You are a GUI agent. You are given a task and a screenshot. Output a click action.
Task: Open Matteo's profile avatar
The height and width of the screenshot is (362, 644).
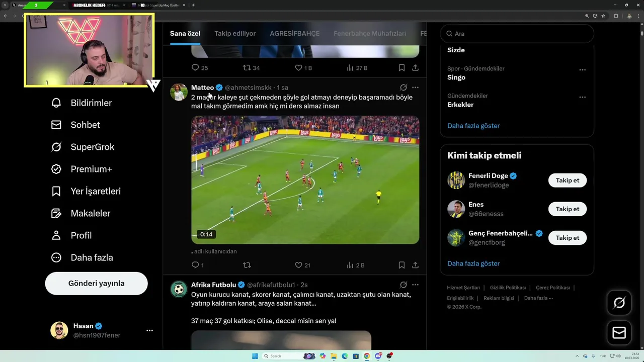pos(179,92)
